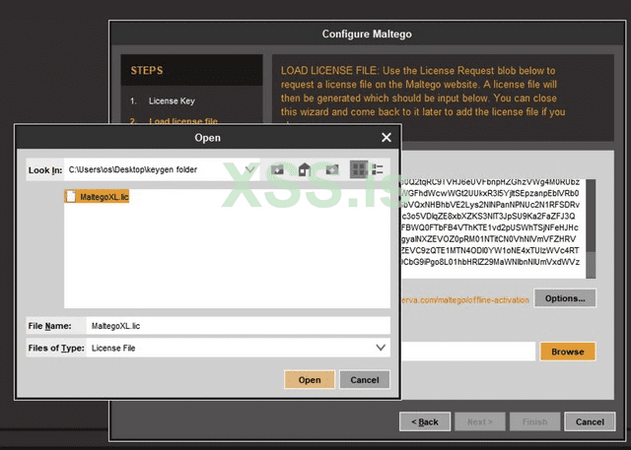Go to the Home directory icon
Image resolution: width=631 pixels, height=450 pixels.
coord(305,170)
